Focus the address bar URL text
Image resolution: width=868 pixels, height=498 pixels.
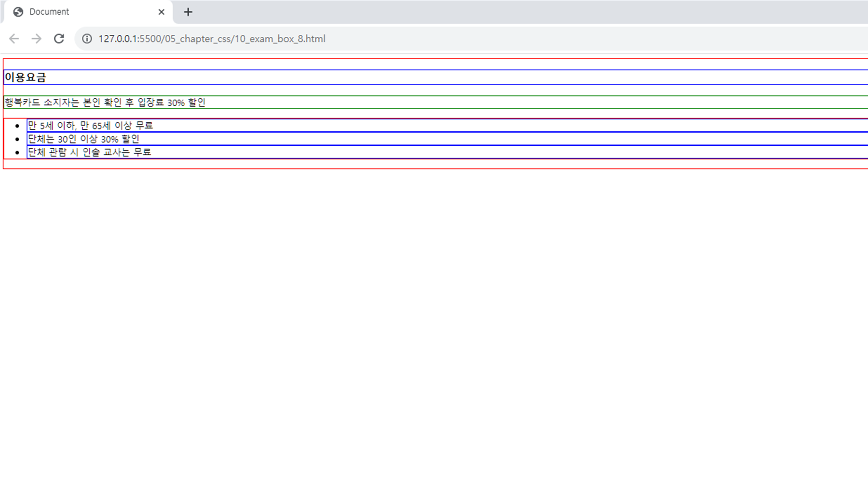[212, 39]
